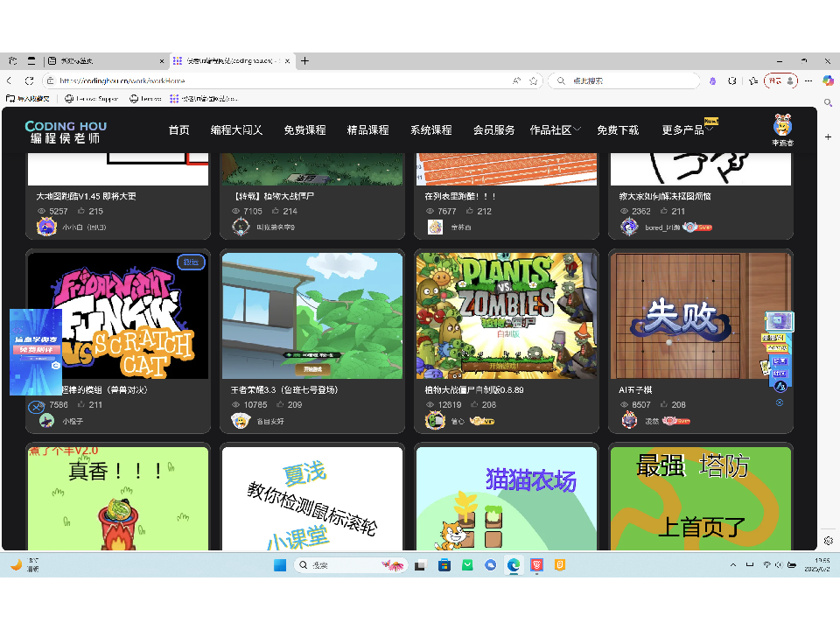Click the Edge sidebar search magnifier icon

click(829, 102)
